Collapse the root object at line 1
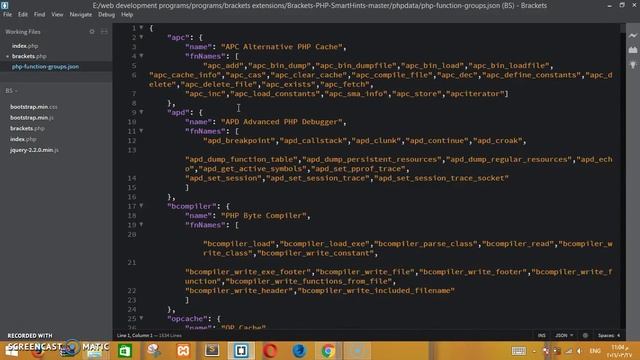 click(x=141, y=28)
